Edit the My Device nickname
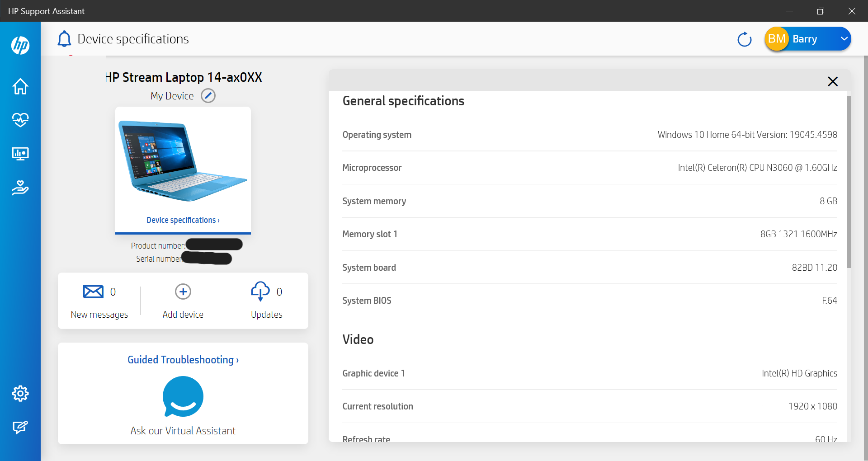Viewport: 868px width, 461px height. click(208, 96)
